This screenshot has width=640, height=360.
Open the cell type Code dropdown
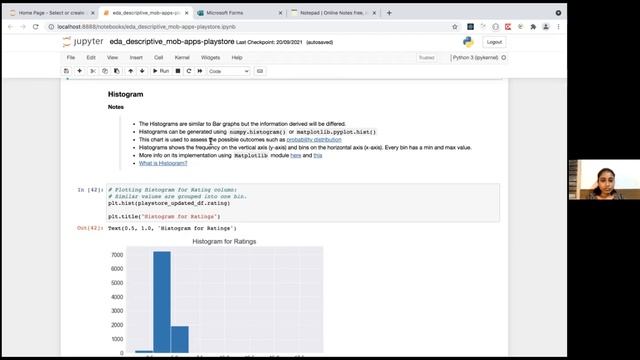tap(229, 71)
